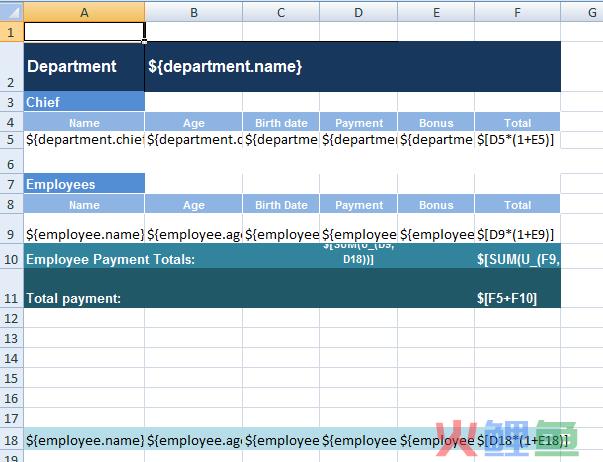Click '${employee.name}' cell in row 18
The width and height of the screenshot is (603, 462).
pyautogui.click(x=84, y=440)
